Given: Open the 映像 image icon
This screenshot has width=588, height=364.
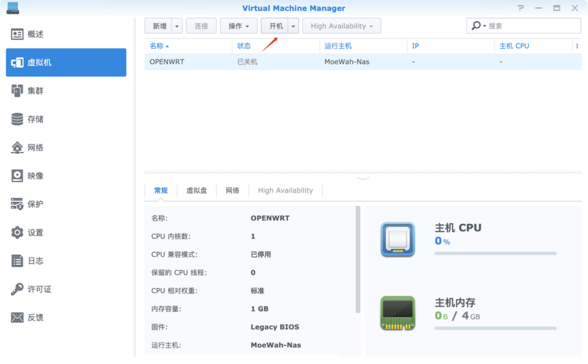Looking at the screenshot, I should pyautogui.click(x=17, y=176).
